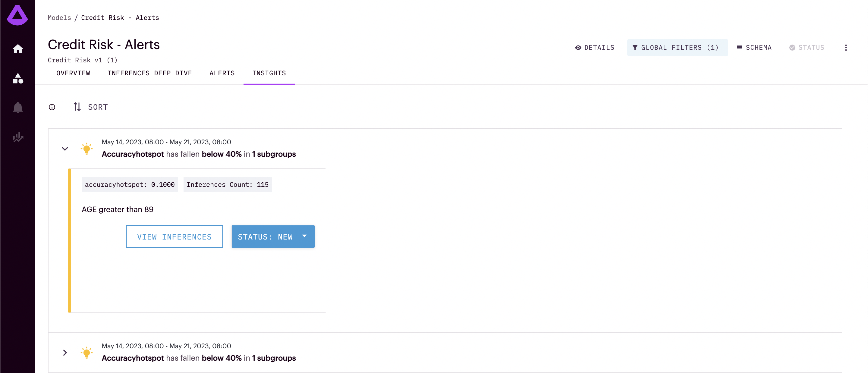
Task: Click the purple Arthur logo icon
Action: [17, 15]
